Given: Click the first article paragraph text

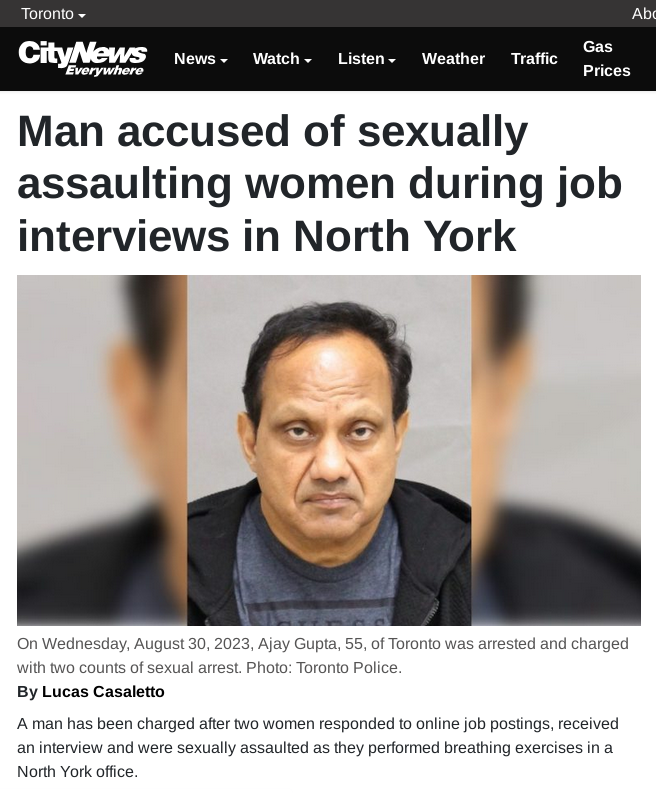Looking at the screenshot, I should 318,747.
